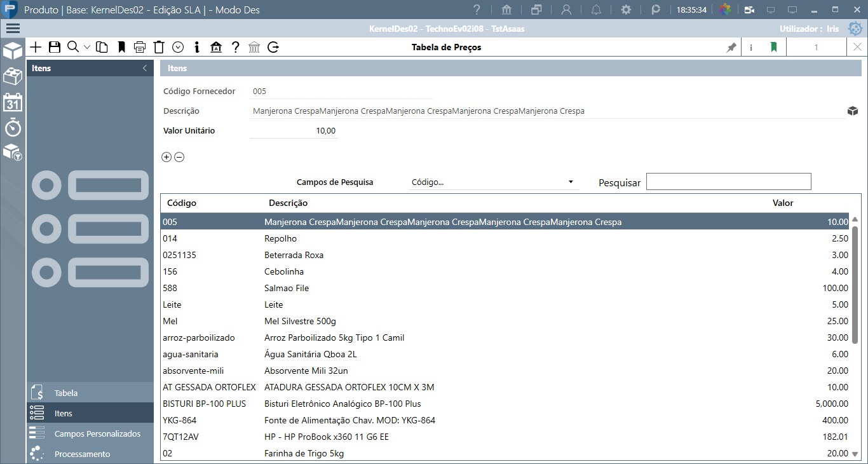Click the question mark icon in the main toolbar
The image size is (868, 464).
[x=235, y=47]
